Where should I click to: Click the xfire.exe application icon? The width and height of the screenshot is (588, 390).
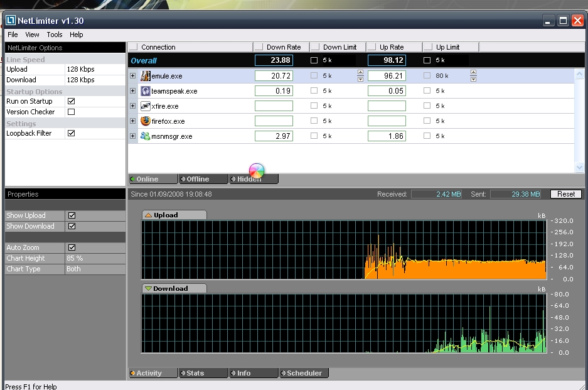[x=146, y=106]
